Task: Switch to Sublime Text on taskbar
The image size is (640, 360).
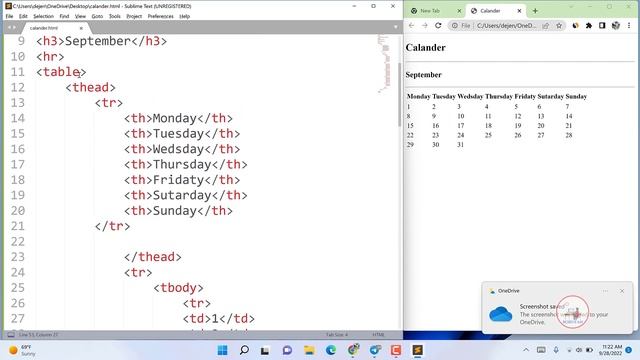Action: click(418, 350)
